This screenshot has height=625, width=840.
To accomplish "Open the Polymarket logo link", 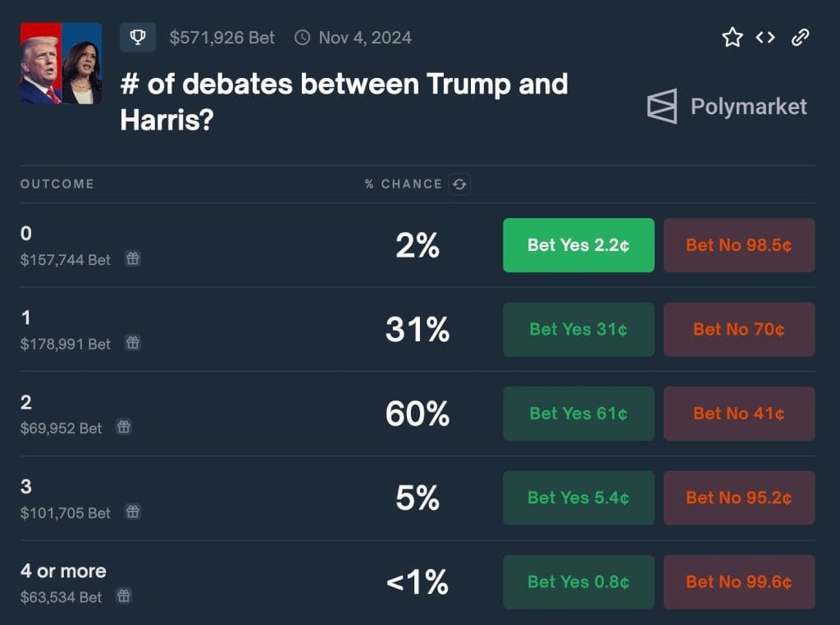I will (727, 107).
